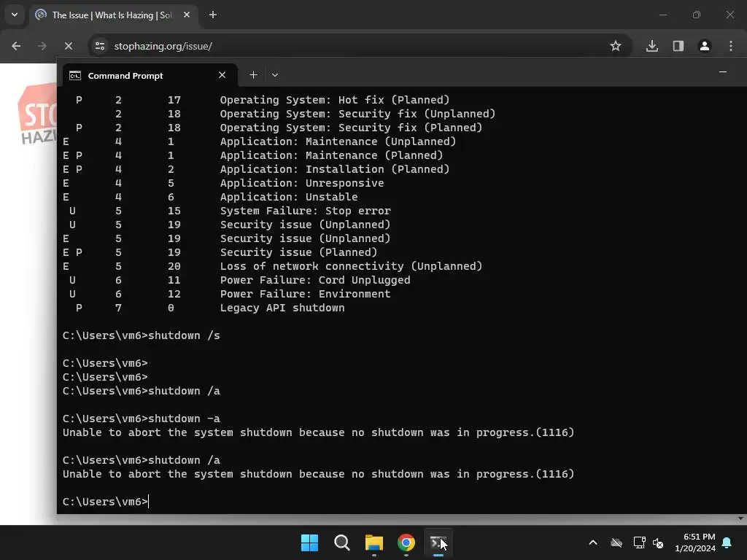Open Chrome side panel
This screenshot has height=560, width=747.
[678, 46]
